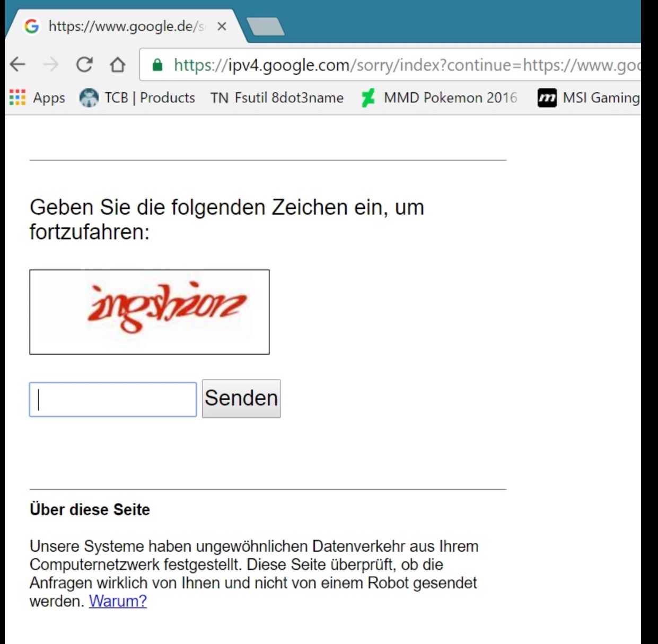Image resolution: width=658 pixels, height=644 pixels.
Task: Click the Über diese Seite heading
Action: [90, 509]
